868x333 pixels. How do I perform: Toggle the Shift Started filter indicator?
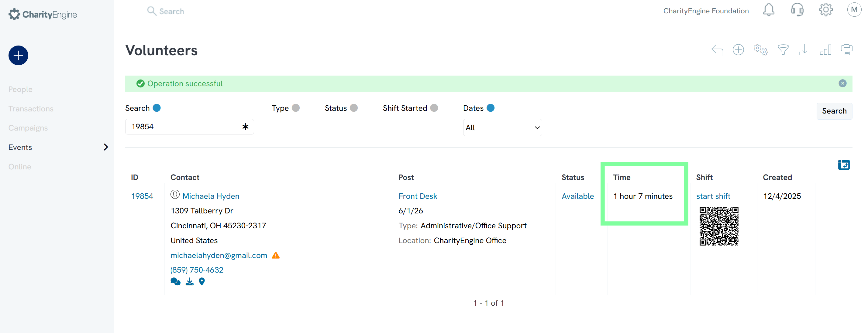(434, 108)
